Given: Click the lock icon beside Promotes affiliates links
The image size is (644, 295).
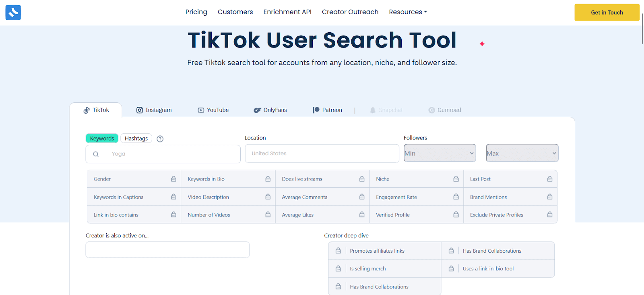Looking at the screenshot, I should pos(338,251).
